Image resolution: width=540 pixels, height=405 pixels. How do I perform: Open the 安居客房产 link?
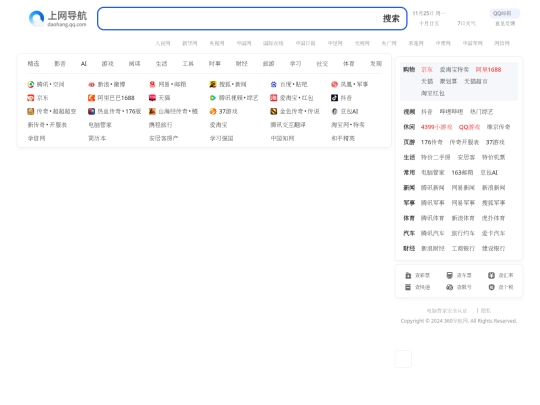164,138
